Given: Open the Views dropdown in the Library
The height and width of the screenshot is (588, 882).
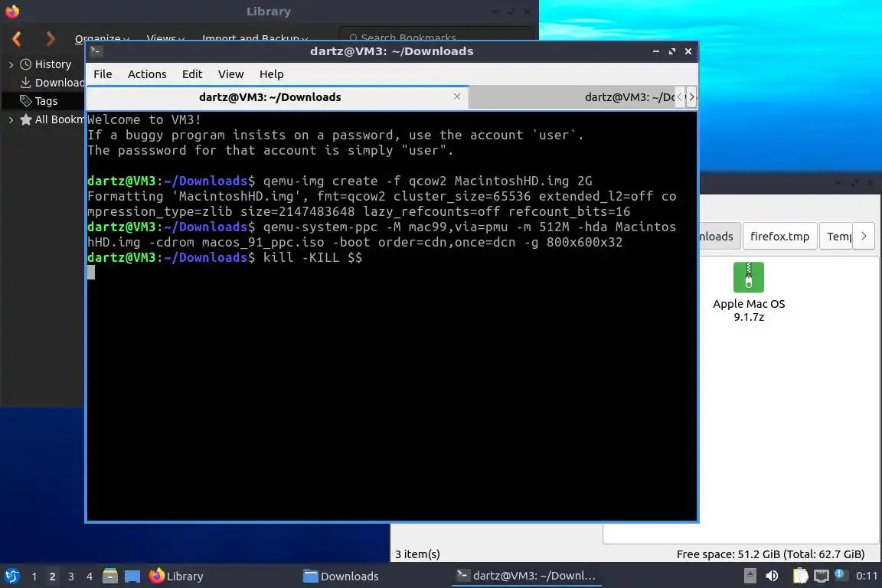Looking at the screenshot, I should point(165,38).
